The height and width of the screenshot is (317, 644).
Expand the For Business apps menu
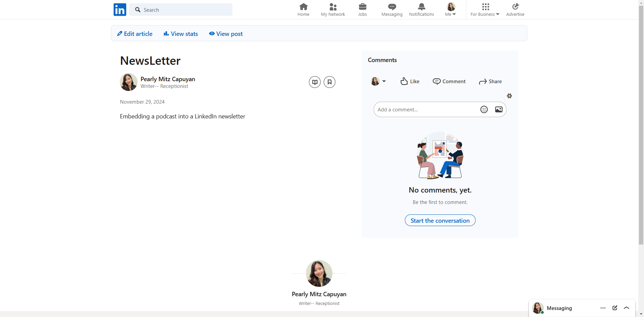point(485,10)
